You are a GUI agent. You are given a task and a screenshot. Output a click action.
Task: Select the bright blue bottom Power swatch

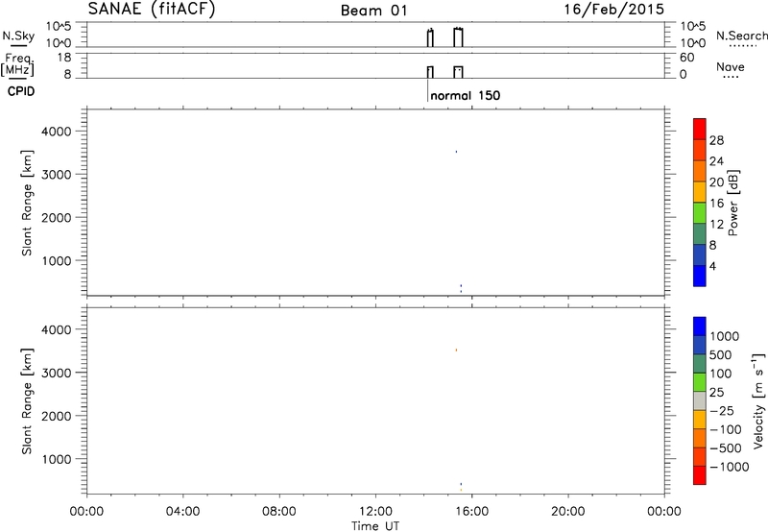tap(700, 276)
